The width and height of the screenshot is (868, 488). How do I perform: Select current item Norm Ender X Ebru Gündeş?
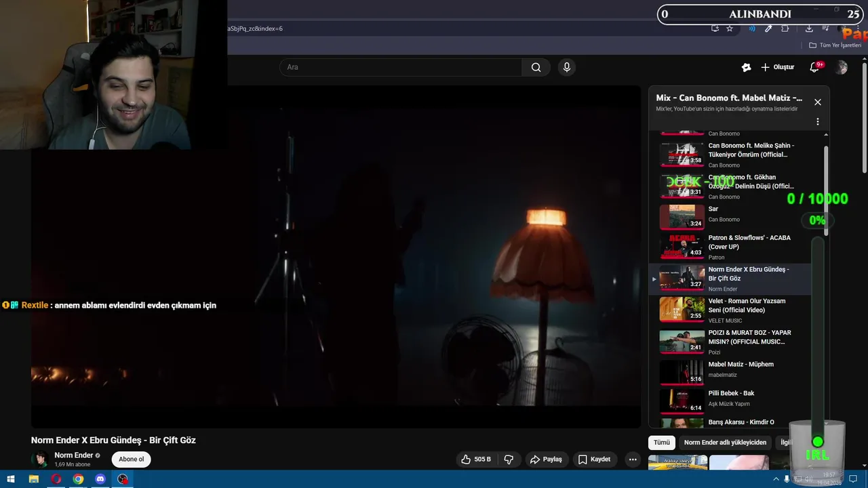(730, 279)
